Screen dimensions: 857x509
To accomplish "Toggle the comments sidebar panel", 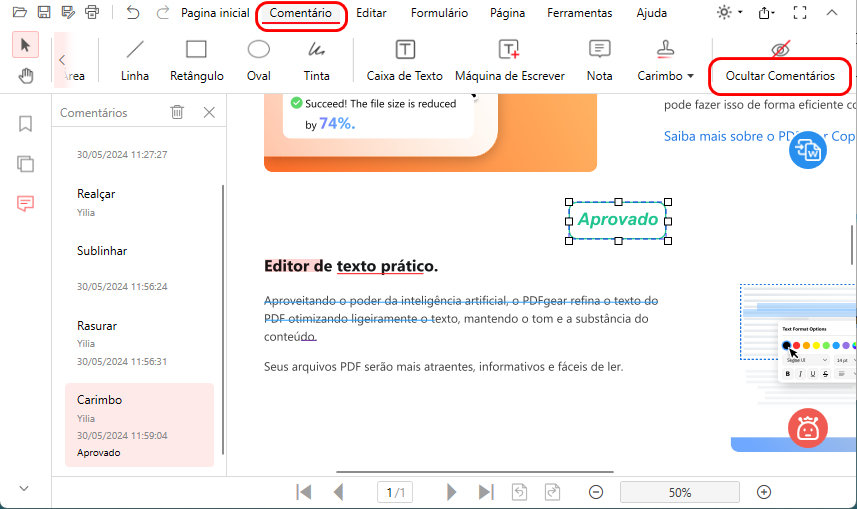I will pos(25,203).
